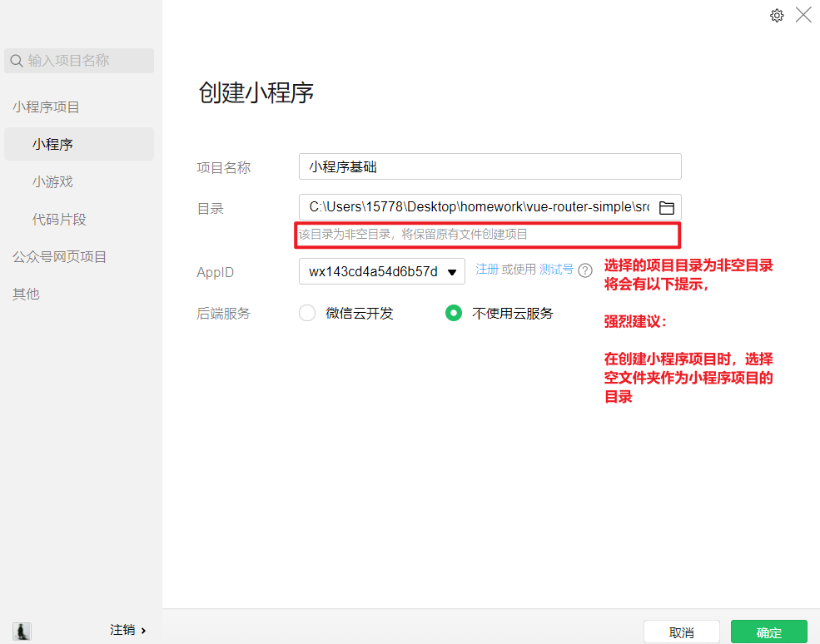Close the create project window
820x644 pixels.
(803, 15)
